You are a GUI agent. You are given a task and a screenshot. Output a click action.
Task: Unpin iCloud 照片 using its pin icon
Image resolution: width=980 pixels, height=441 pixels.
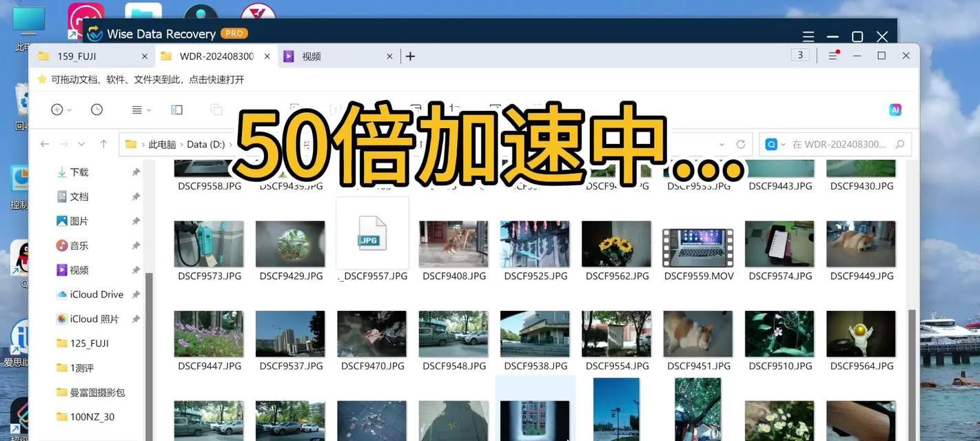[136, 319]
